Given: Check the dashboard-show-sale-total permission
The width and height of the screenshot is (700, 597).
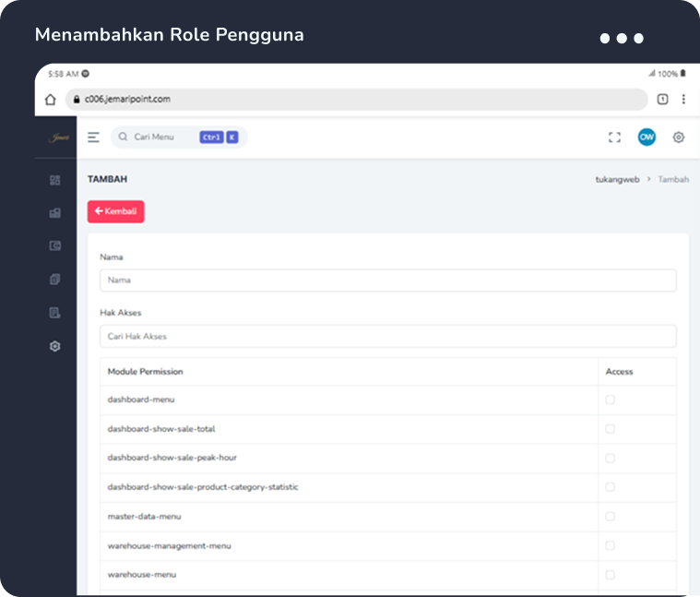Looking at the screenshot, I should coord(610,429).
